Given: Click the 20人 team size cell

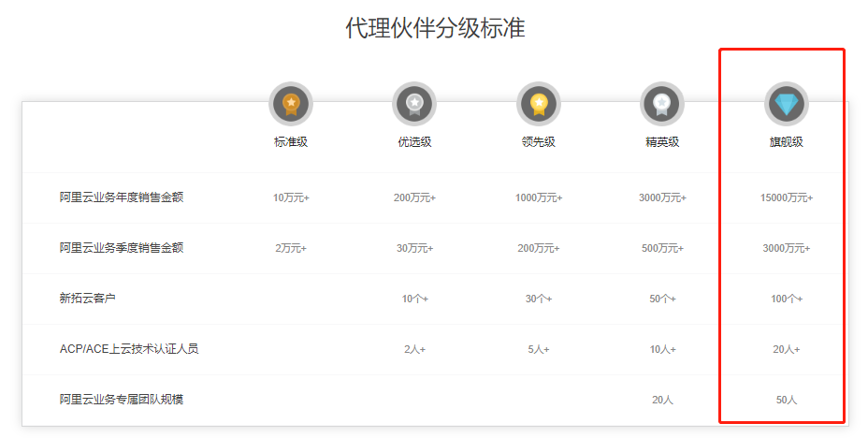Looking at the screenshot, I should [x=662, y=400].
